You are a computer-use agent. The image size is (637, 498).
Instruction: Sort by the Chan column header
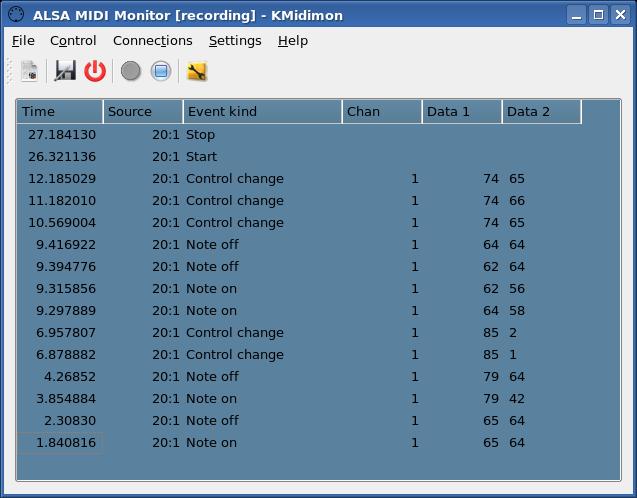(x=382, y=111)
